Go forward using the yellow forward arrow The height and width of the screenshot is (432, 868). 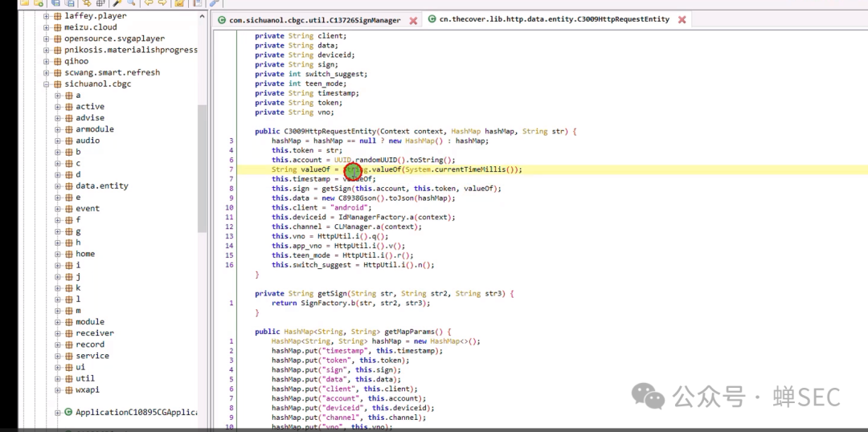tap(162, 3)
